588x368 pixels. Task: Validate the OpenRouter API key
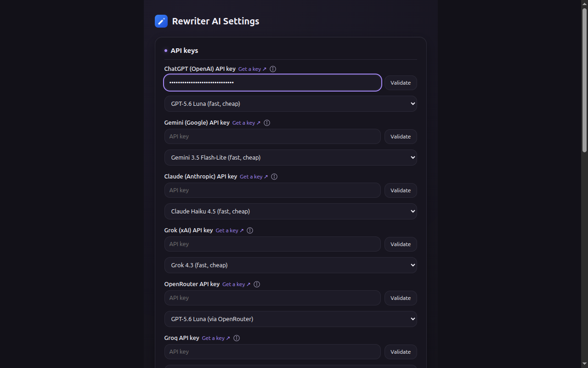coord(401,298)
